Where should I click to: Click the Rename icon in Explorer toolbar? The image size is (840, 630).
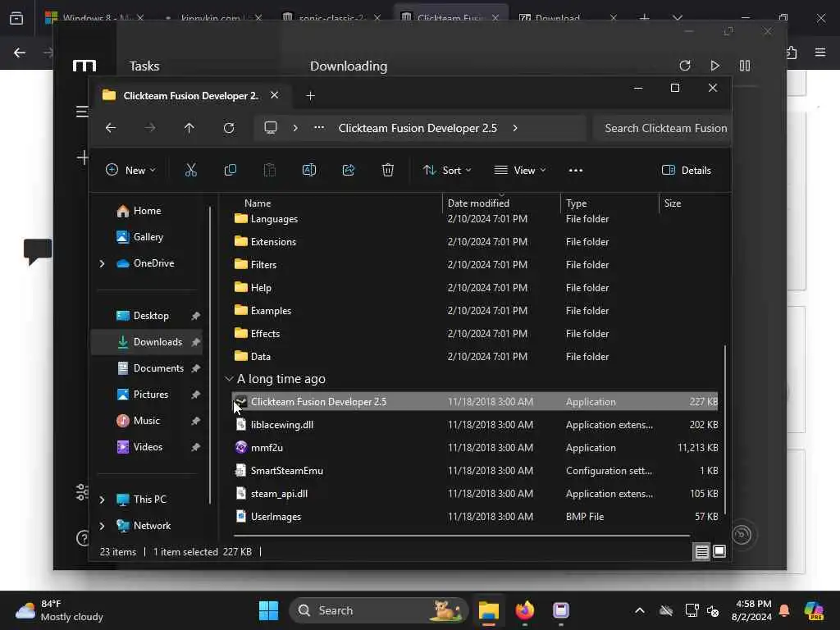[309, 171]
